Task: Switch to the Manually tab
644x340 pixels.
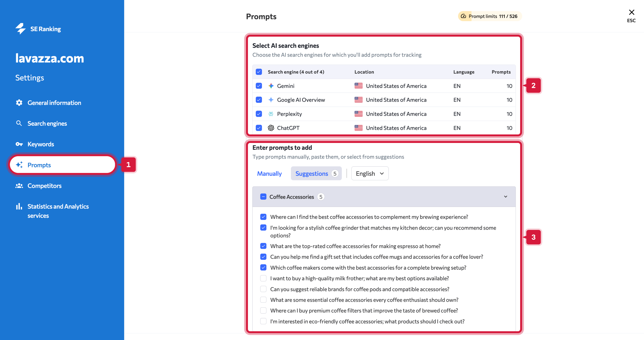Action: tap(269, 173)
